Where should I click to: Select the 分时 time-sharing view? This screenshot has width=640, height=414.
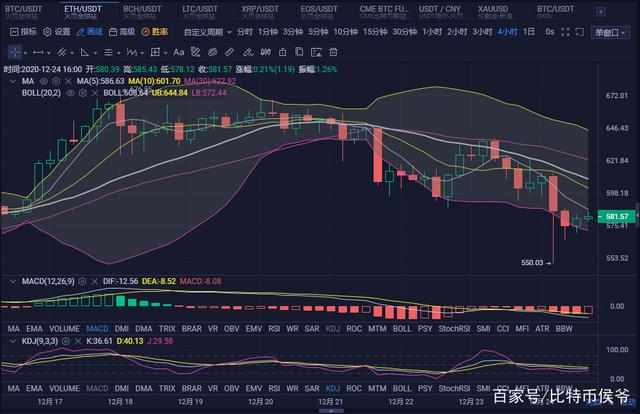click(x=244, y=32)
